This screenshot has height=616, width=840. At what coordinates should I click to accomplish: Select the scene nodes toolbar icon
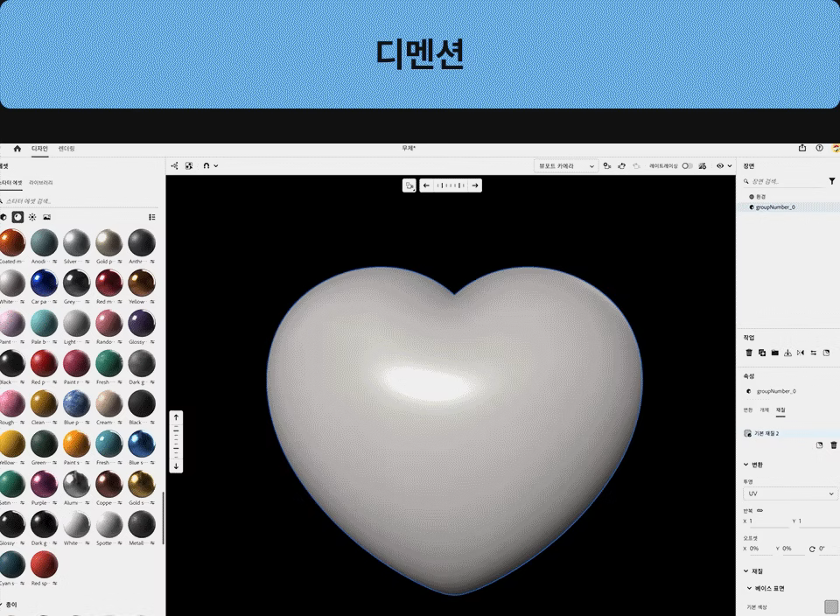click(175, 166)
